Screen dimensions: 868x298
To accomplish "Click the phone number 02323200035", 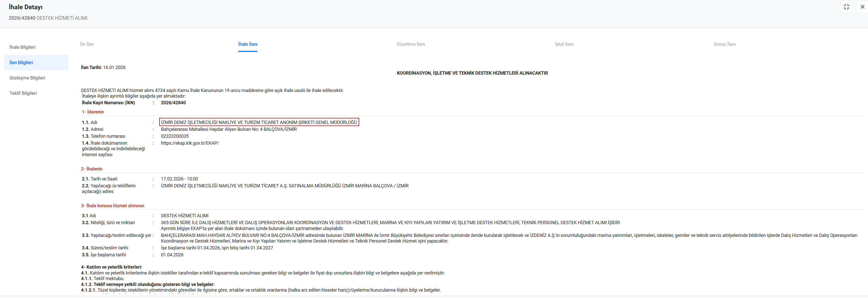I will click(175, 136).
